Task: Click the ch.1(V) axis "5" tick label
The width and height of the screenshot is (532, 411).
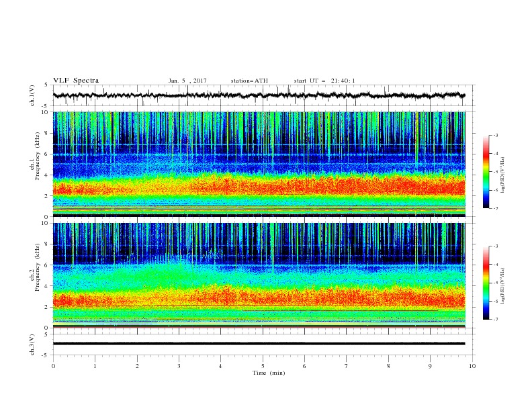Action: 46,85
